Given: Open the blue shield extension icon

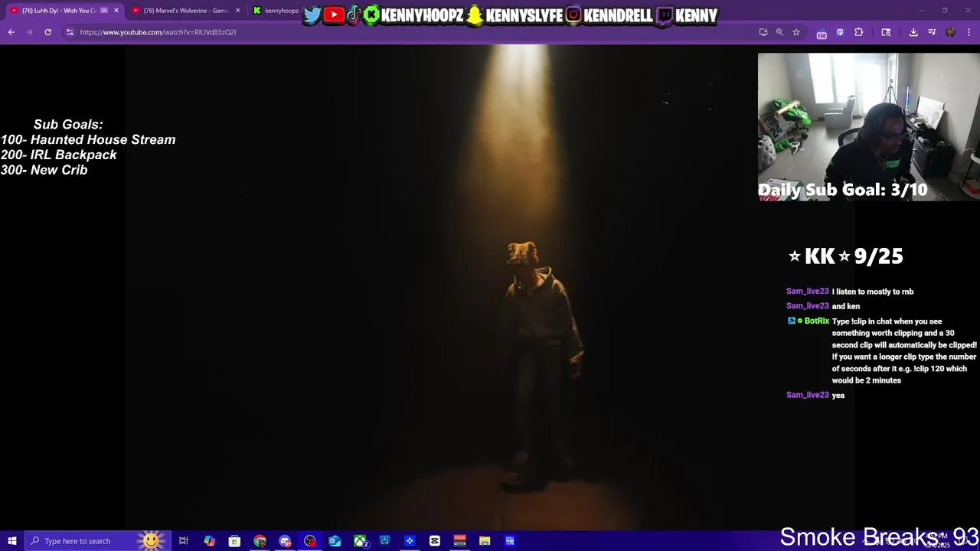Looking at the screenshot, I should tap(840, 32).
